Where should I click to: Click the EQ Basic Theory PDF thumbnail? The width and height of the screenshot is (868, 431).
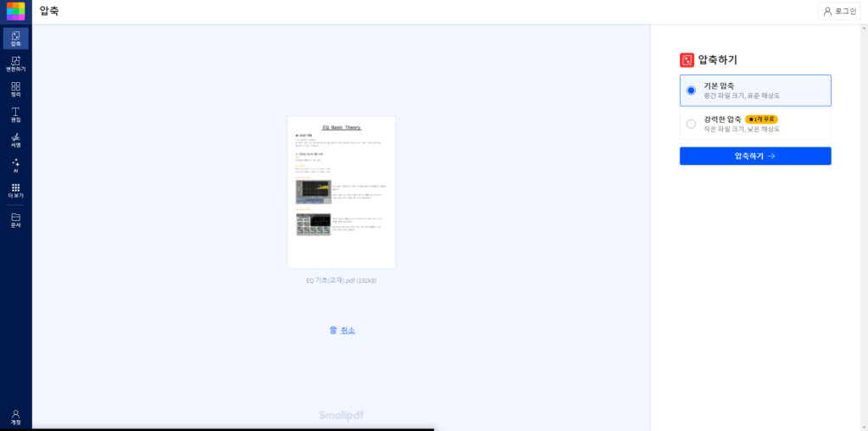(x=342, y=192)
